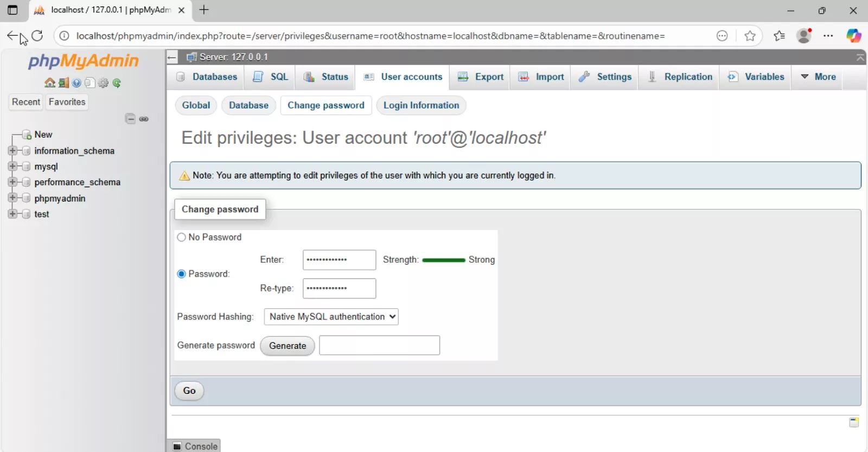
Task: Click the Log out door icon
Action: (x=63, y=83)
